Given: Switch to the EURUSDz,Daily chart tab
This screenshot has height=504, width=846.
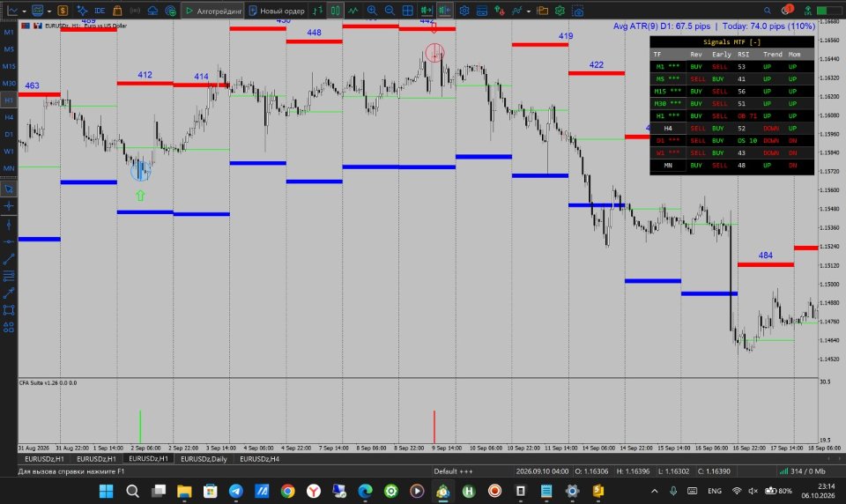Looking at the screenshot, I should pyautogui.click(x=204, y=459).
